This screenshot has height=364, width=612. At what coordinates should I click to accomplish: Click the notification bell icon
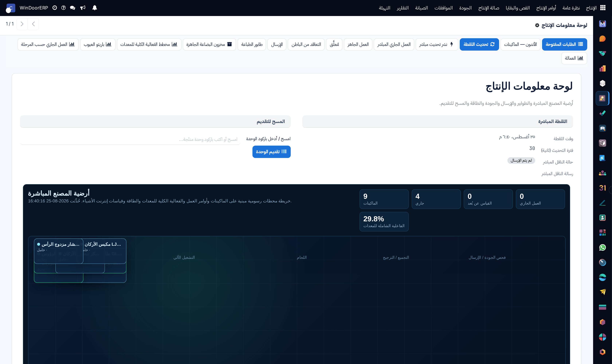95,8
